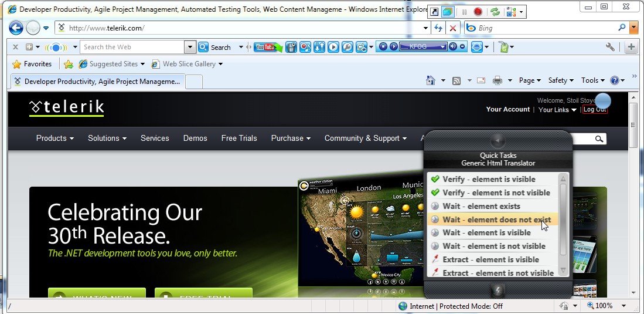Click the blue play button toolbar icon

coord(333,47)
